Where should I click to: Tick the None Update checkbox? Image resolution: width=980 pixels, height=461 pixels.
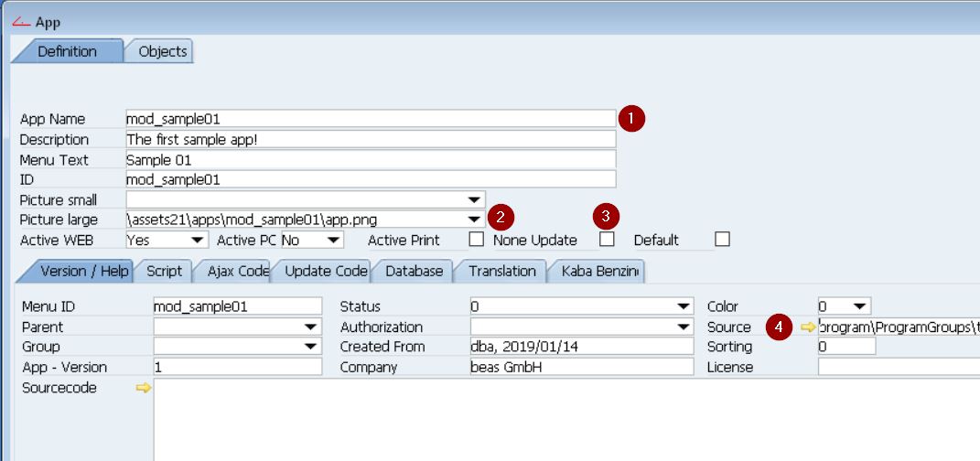pos(607,240)
